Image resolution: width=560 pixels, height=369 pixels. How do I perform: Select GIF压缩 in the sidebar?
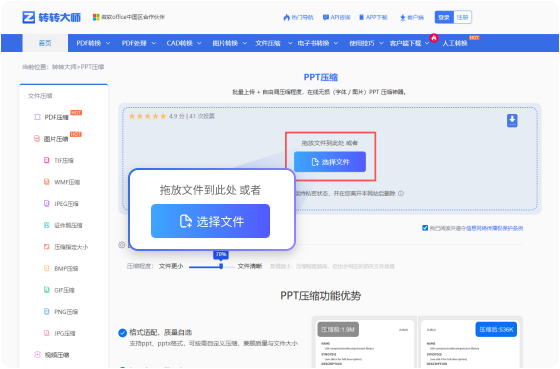(59, 290)
